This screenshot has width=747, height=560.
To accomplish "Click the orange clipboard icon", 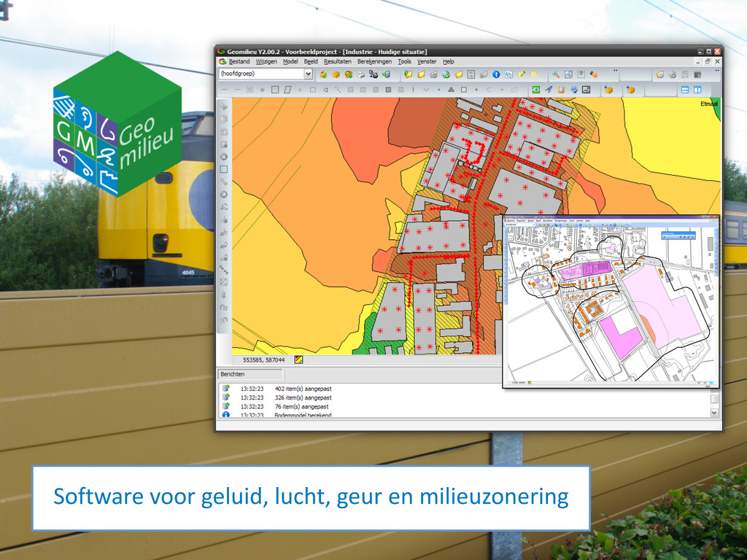I will [561, 90].
